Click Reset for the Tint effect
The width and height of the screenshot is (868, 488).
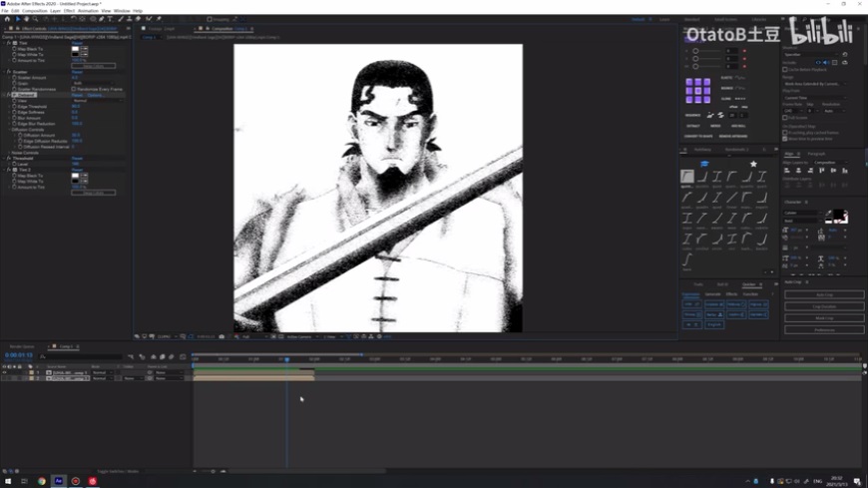click(x=77, y=43)
